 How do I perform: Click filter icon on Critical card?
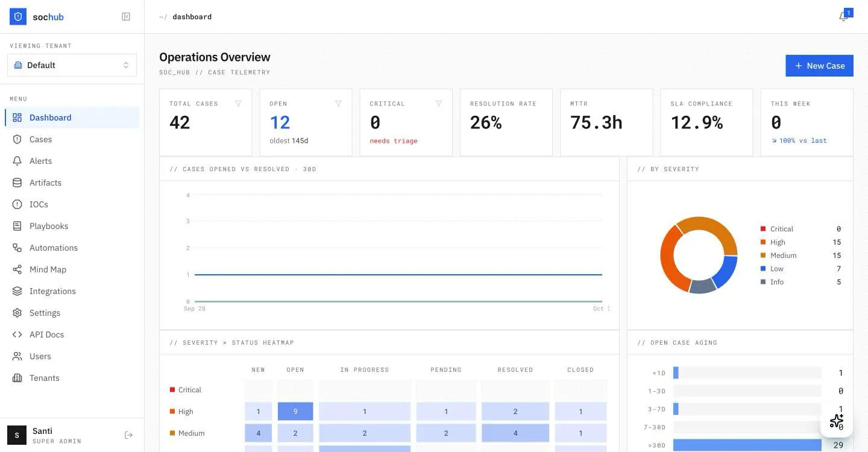[438, 104]
